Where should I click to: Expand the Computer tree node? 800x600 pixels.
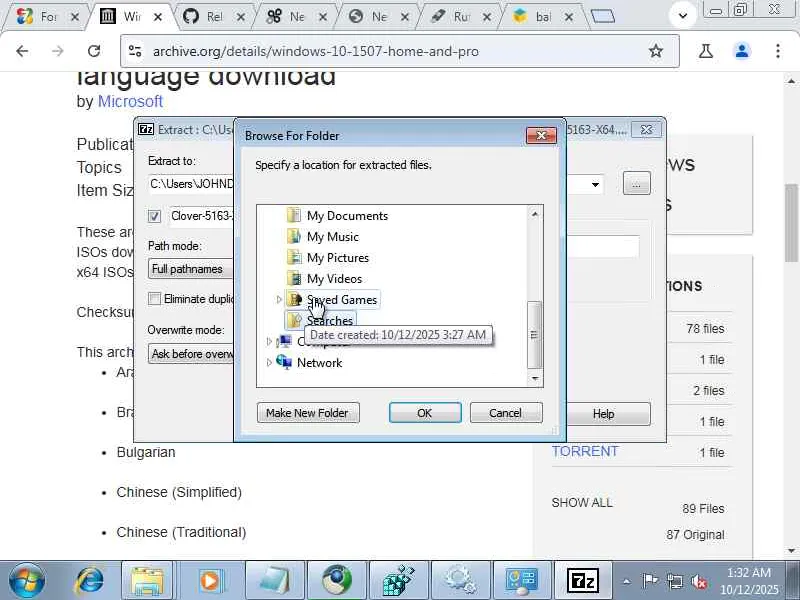[269, 341]
